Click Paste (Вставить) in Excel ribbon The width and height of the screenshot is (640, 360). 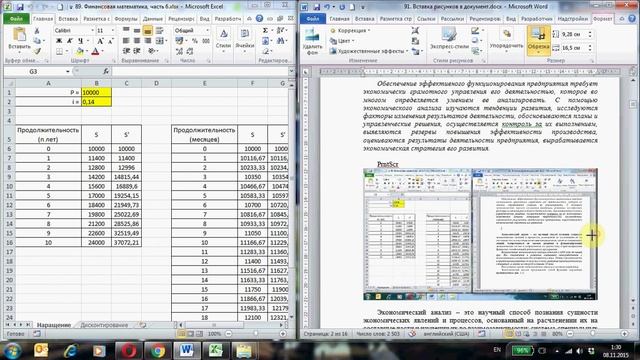pos(19,40)
